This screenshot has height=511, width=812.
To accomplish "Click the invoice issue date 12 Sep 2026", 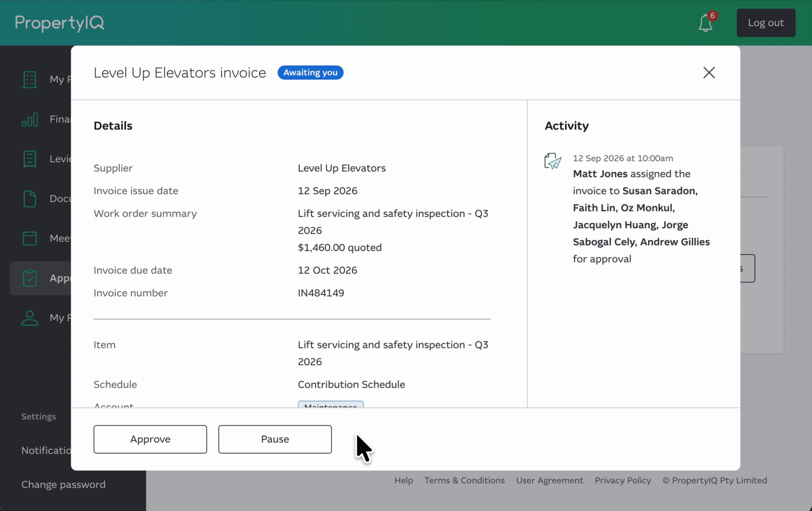I will (327, 191).
